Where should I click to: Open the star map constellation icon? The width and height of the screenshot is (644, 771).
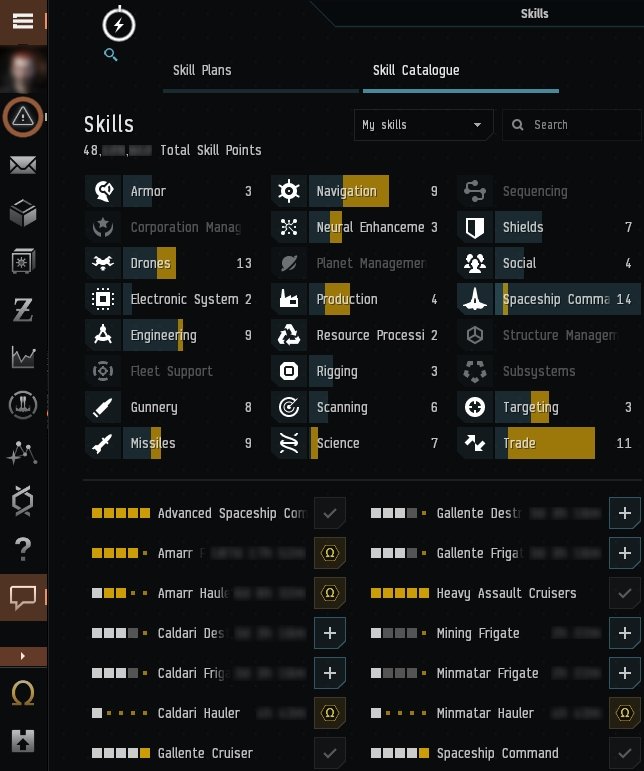[23, 453]
